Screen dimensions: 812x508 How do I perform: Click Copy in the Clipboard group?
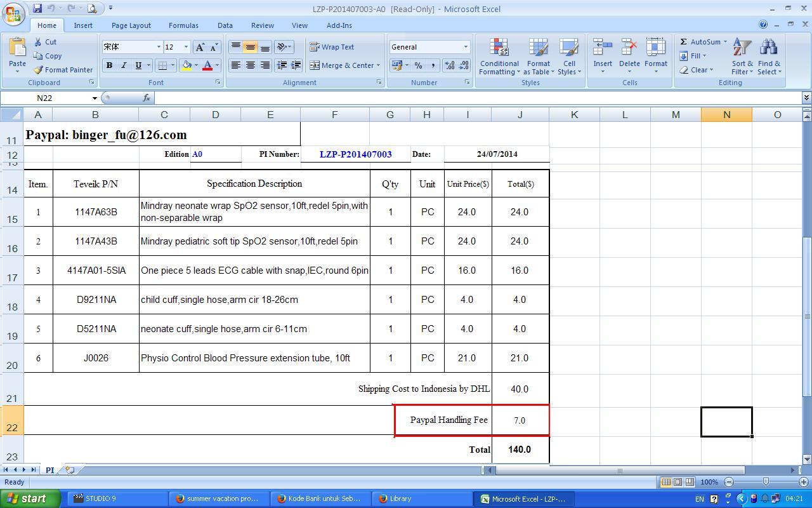click(x=48, y=56)
